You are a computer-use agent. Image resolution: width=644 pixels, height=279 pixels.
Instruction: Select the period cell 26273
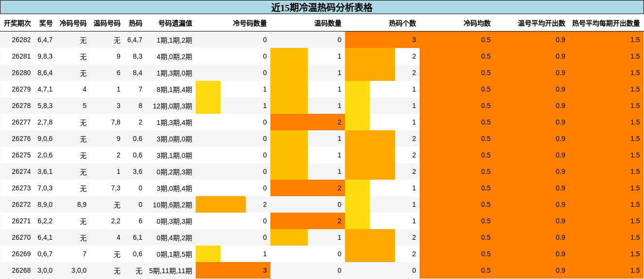[x=21, y=188]
